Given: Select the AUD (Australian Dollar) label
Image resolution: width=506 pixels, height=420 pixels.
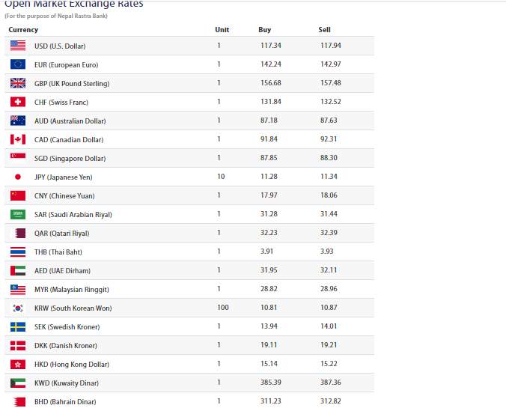Looking at the screenshot, I should point(70,121).
